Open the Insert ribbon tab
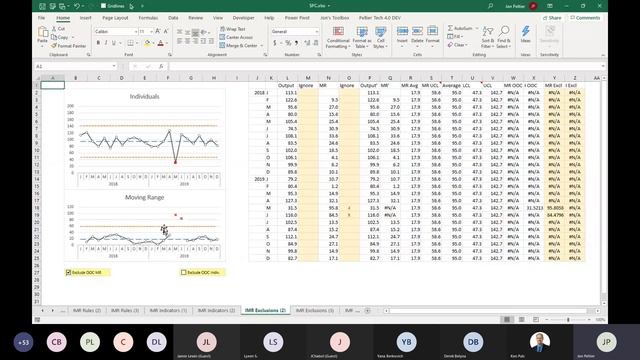This screenshot has height=360, width=640. point(85,18)
